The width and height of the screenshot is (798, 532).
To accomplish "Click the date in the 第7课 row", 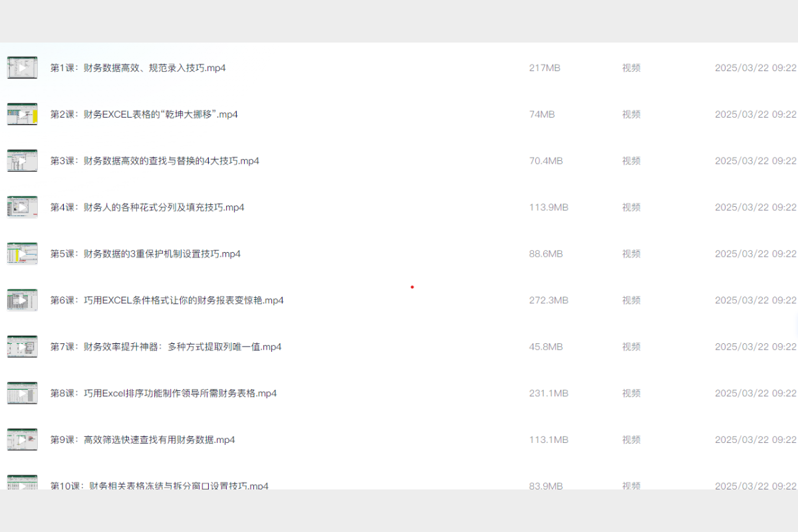I will point(755,347).
